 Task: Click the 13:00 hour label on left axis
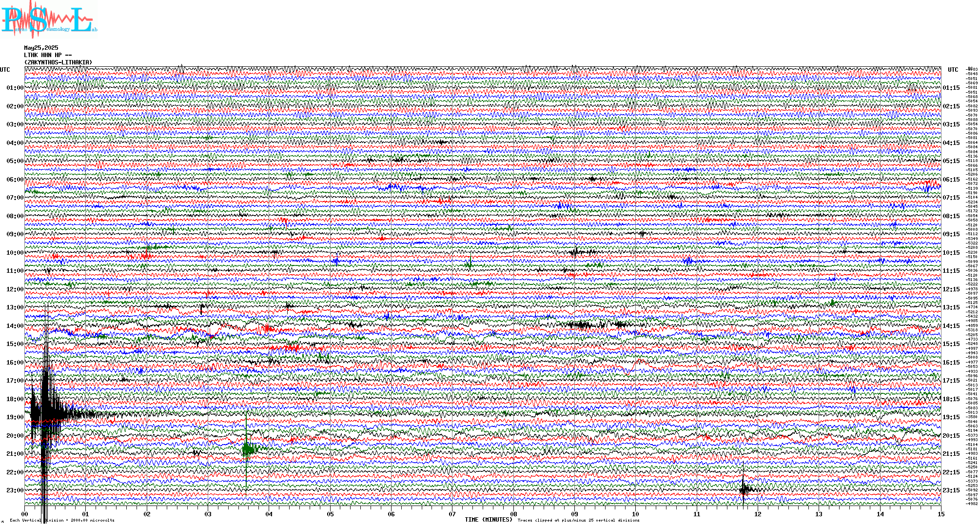(15, 307)
